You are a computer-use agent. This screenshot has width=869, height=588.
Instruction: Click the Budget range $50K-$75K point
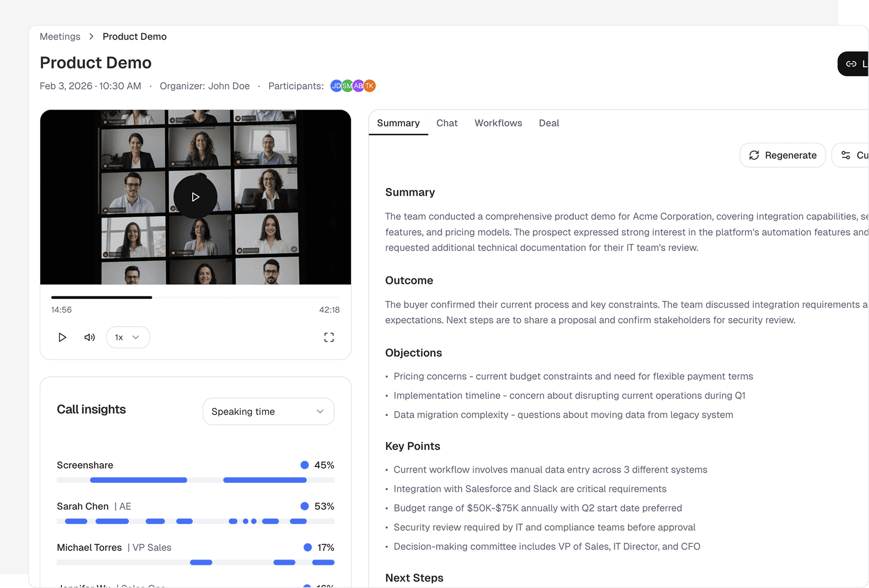(x=537, y=508)
